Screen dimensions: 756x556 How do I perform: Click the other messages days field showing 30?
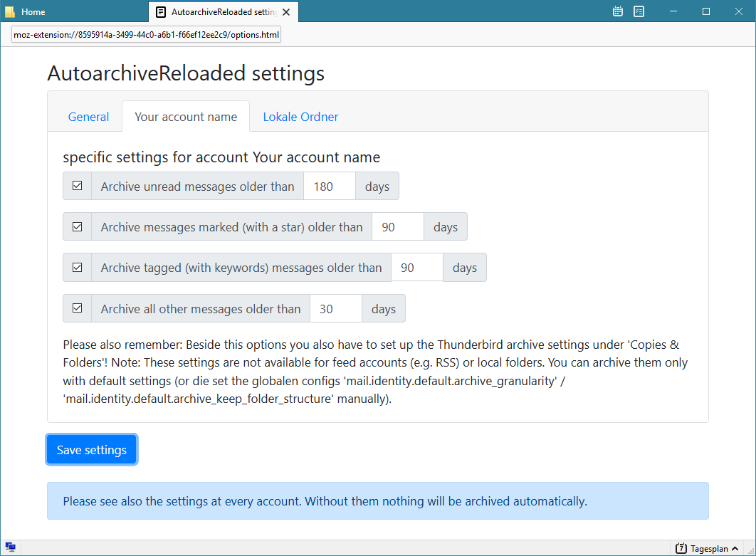click(x=335, y=309)
